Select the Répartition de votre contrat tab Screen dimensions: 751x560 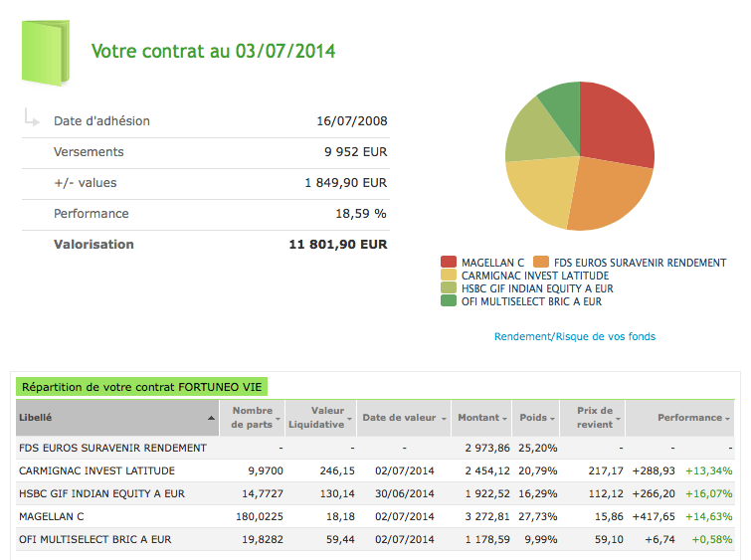tap(143, 387)
